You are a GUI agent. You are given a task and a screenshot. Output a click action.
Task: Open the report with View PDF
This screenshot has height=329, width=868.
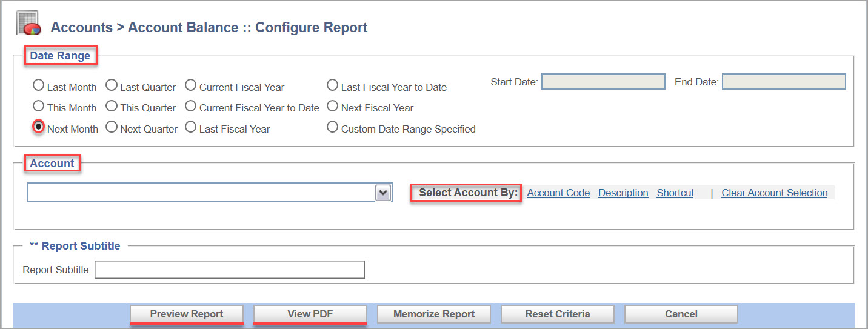[310, 314]
